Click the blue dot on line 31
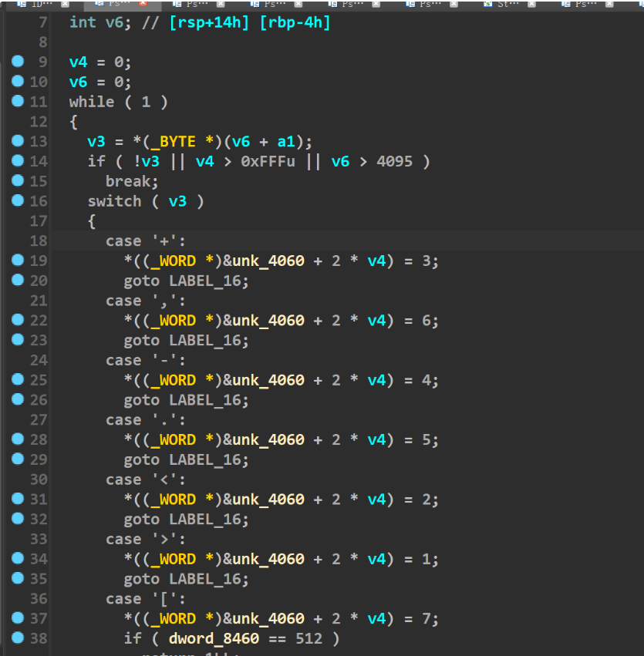644x656 pixels. click(19, 499)
